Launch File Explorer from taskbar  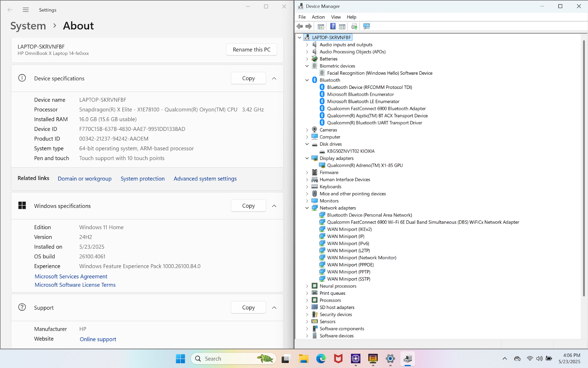[303, 359]
